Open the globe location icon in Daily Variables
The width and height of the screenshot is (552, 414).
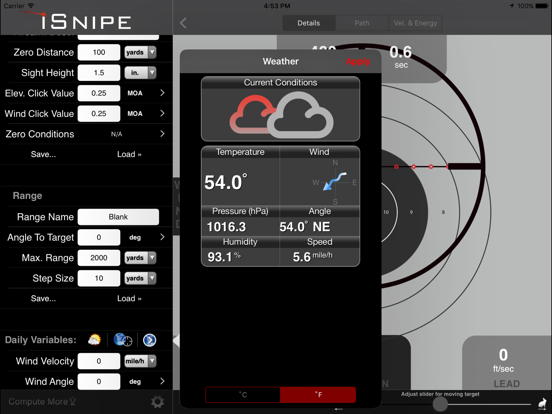pyautogui.click(x=123, y=340)
